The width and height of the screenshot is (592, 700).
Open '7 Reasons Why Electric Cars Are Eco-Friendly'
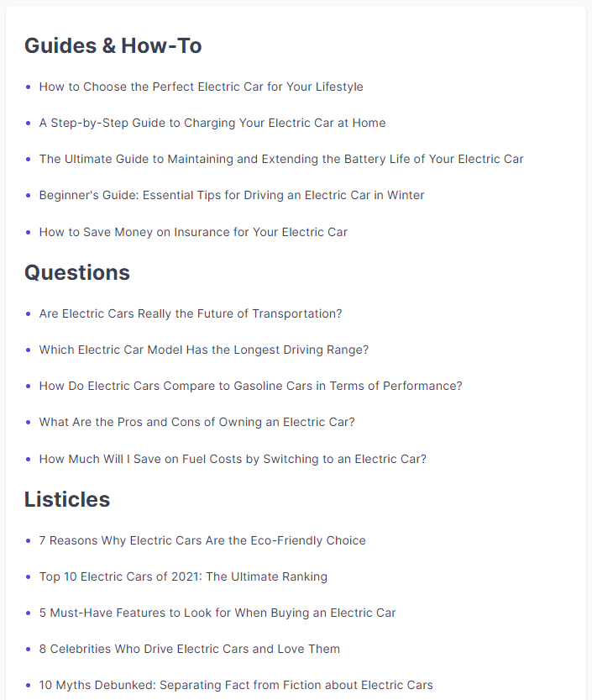(x=202, y=540)
